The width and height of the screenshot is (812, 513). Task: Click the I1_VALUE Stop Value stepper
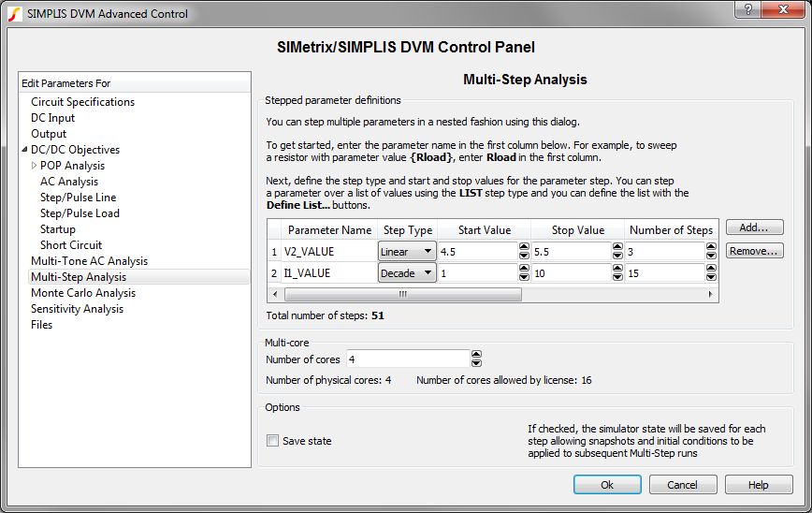(617, 273)
